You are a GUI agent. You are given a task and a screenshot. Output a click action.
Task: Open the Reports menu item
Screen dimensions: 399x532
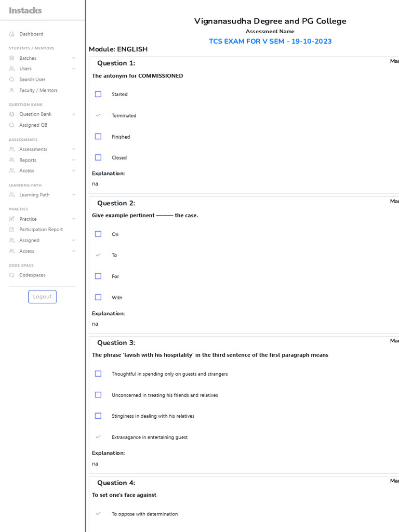tap(28, 160)
